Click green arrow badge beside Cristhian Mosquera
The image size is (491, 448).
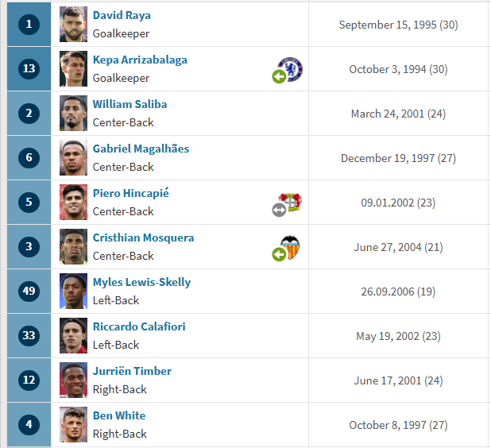(279, 254)
